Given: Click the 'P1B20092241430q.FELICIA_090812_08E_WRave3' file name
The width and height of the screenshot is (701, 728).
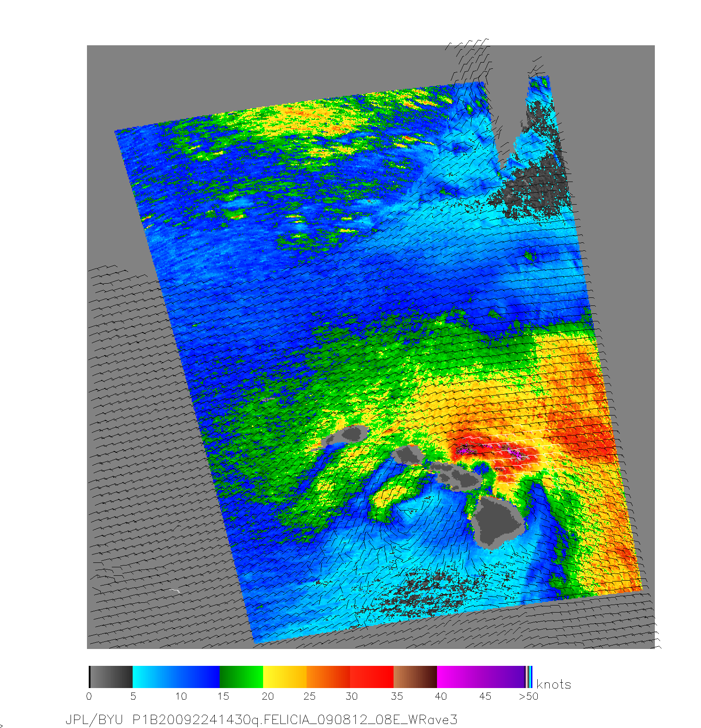Looking at the screenshot, I should tap(295, 720).
